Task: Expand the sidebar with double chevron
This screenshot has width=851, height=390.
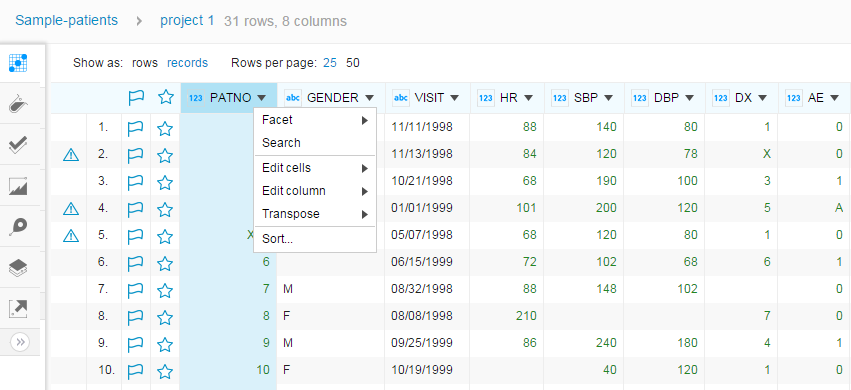Action: (x=20, y=342)
